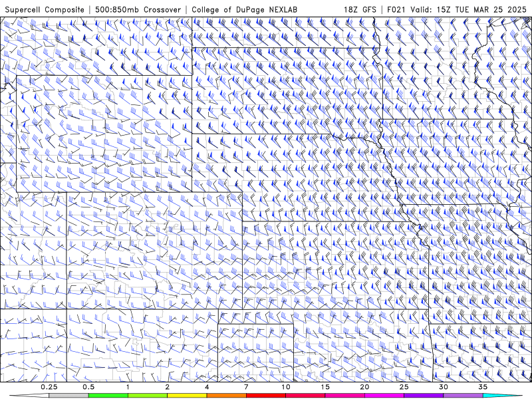Viewport: 532px width, 399px height.
Task: Click the yellow 2–4 colorbar segment
Action: pos(187,396)
